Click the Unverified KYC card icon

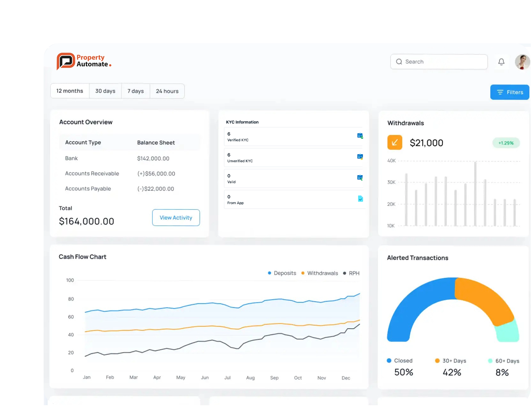(x=360, y=157)
